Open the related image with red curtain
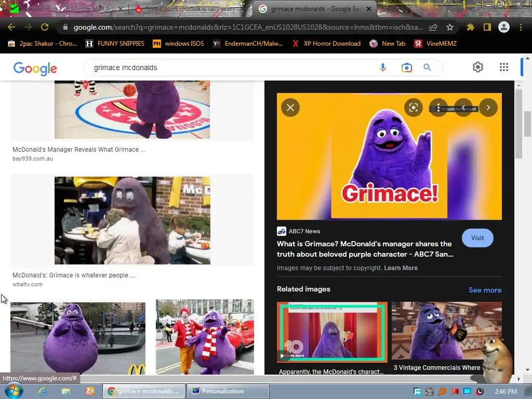The width and height of the screenshot is (532, 399). [x=332, y=332]
